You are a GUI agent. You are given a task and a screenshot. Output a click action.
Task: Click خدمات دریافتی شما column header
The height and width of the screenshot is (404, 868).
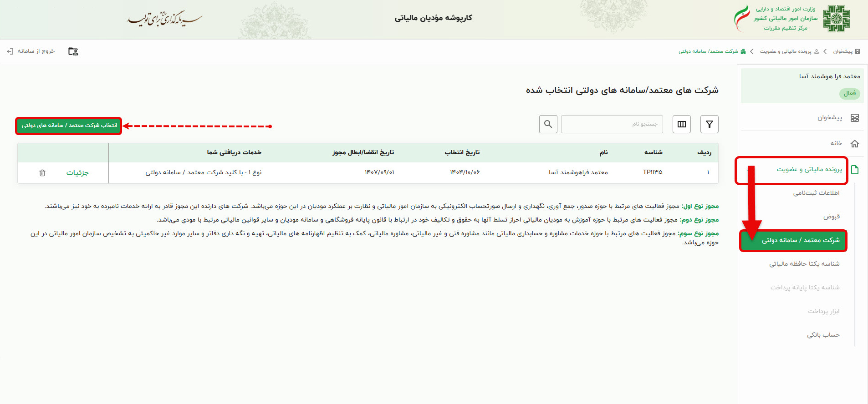[x=234, y=152]
